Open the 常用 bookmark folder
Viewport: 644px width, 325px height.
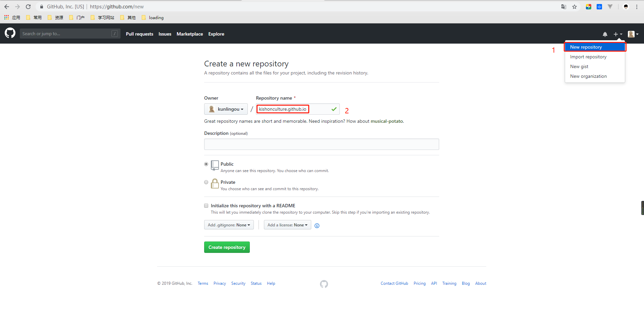pos(34,18)
